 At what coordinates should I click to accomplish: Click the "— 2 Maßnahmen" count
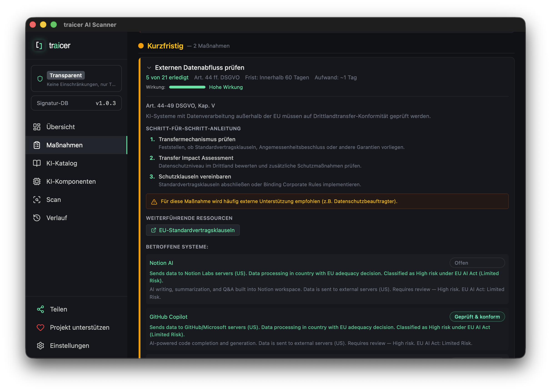tap(208, 46)
